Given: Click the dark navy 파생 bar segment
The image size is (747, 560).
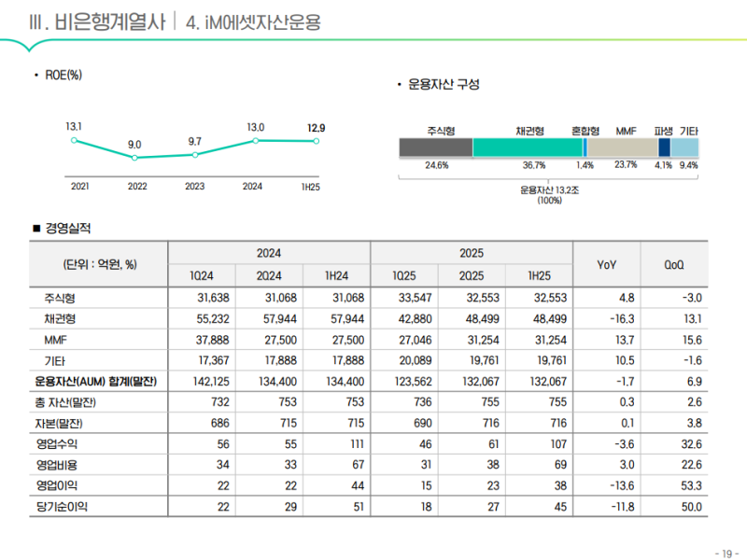Looking at the screenshot, I should coord(664,147).
